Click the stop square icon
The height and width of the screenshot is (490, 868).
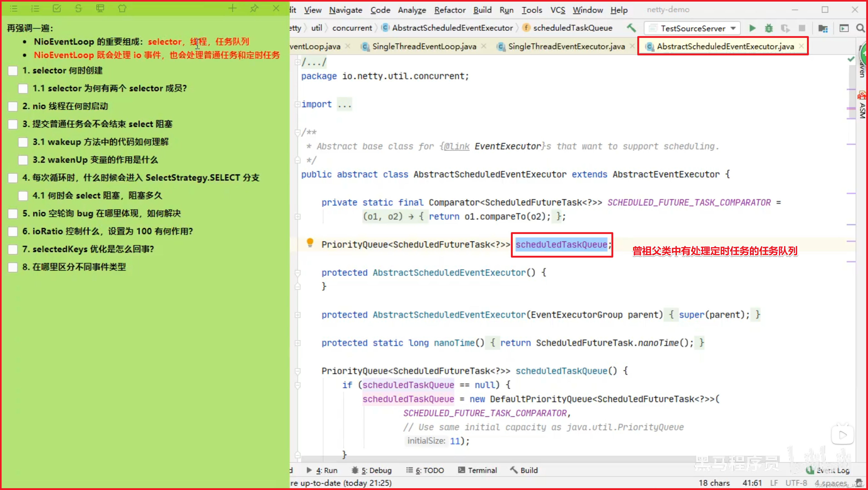802,28
